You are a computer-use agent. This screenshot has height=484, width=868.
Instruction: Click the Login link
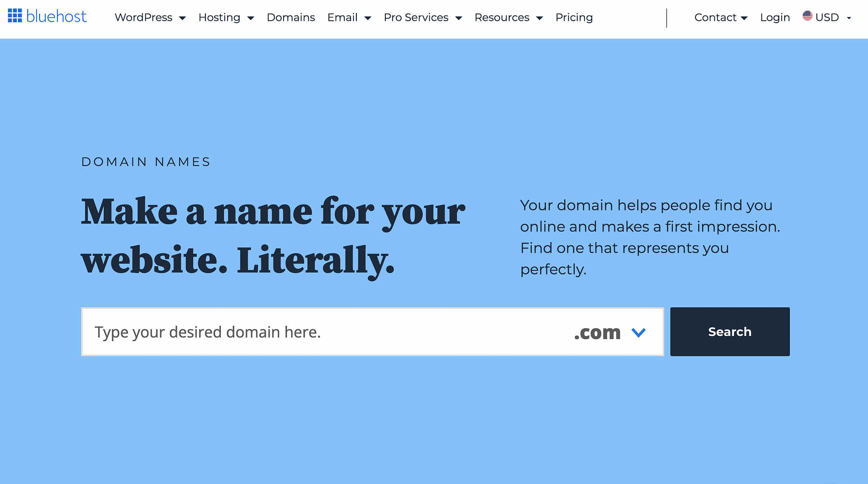pos(775,17)
